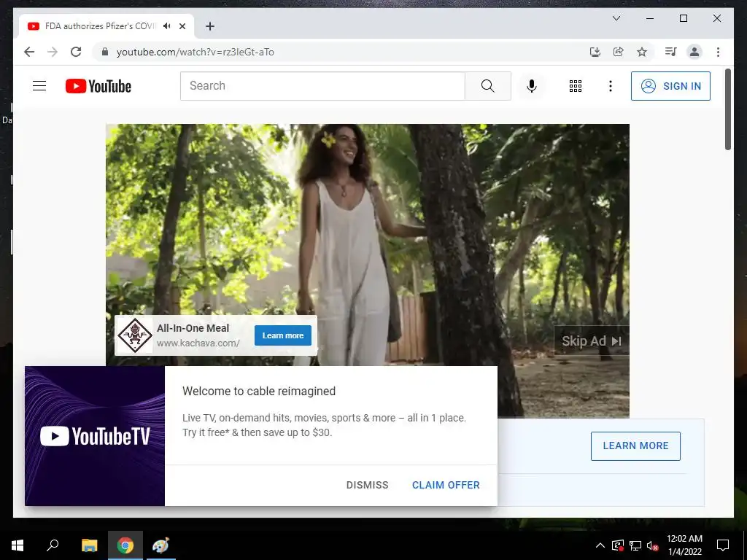The width and height of the screenshot is (747, 560).
Task: Switch to Chrome in taskbar
Action: tap(125, 545)
